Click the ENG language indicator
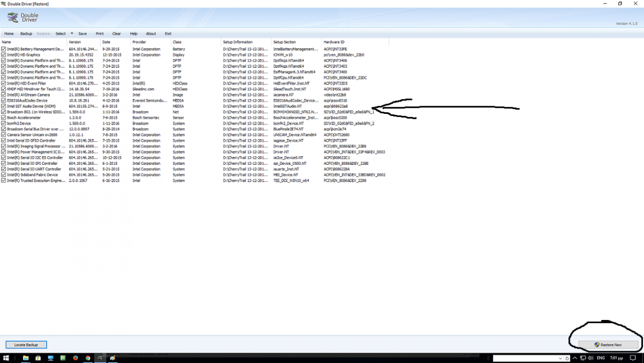 click(x=601, y=358)
